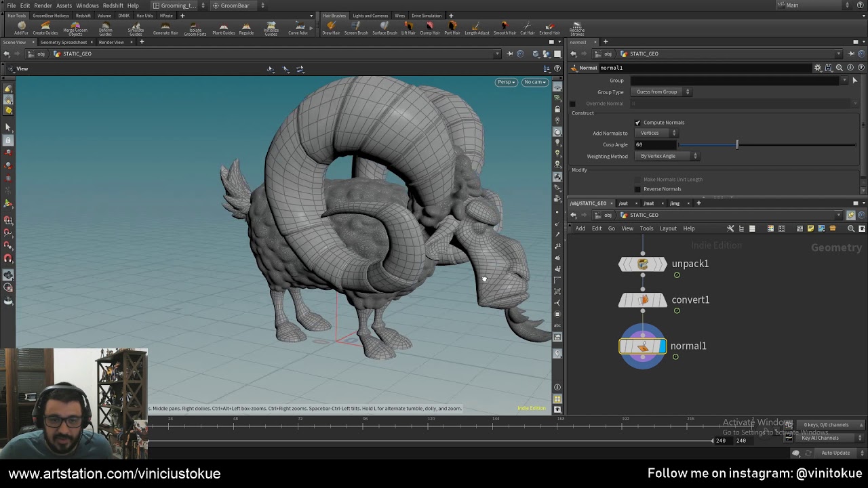This screenshot has height=488, width=868.
Task: Select the Draw Hair brush tool
Action: click(x=331, y=28)
